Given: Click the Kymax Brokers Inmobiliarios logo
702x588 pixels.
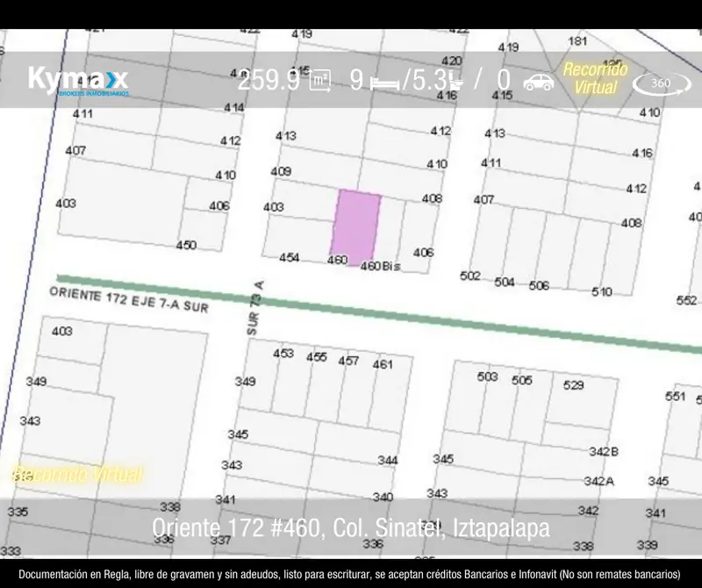Looking at the screenshot, I should (79, 81).
